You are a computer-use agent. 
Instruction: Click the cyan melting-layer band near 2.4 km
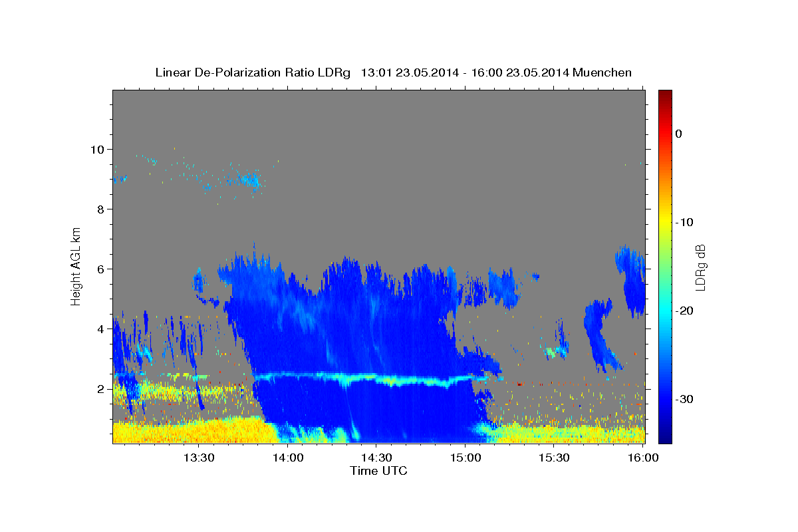[x=372, y=379]
